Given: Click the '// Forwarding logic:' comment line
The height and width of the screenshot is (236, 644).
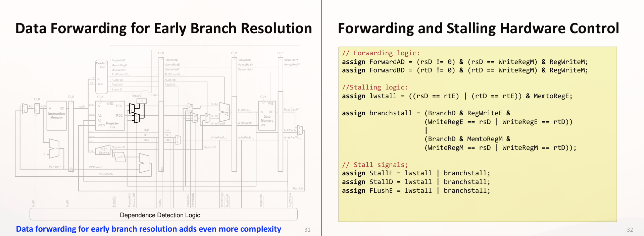Looking at the screenshot, I should [x=381, y=53].
